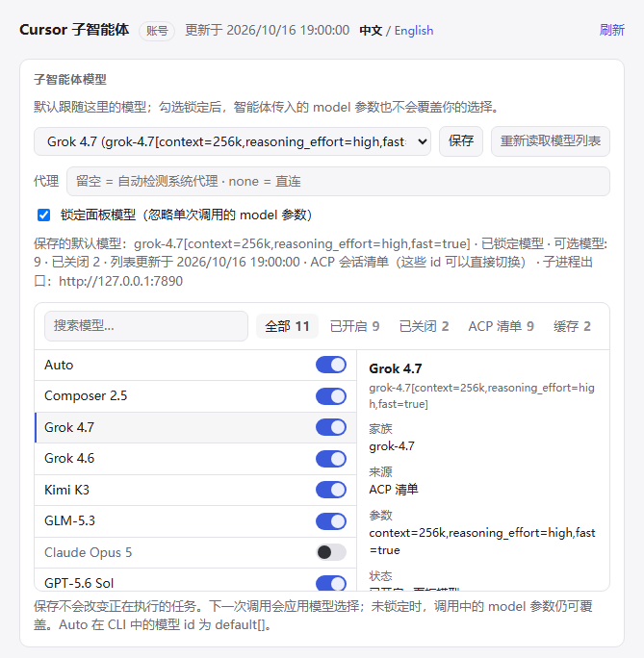The width and height of the screenshot is (644, 658).
Task: Select the Grok 4.7 list row
Action: click(195, 427)
